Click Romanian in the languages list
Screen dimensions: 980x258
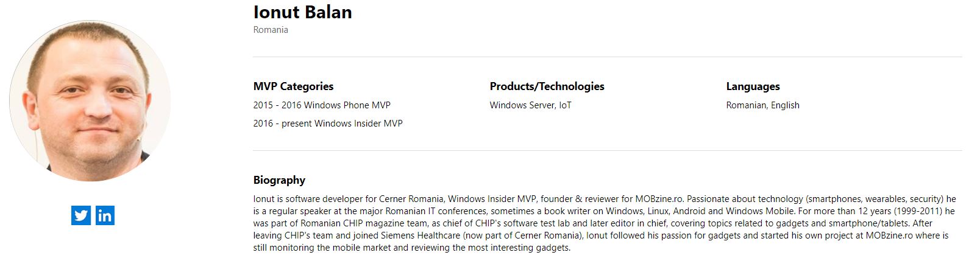point(746,105)
